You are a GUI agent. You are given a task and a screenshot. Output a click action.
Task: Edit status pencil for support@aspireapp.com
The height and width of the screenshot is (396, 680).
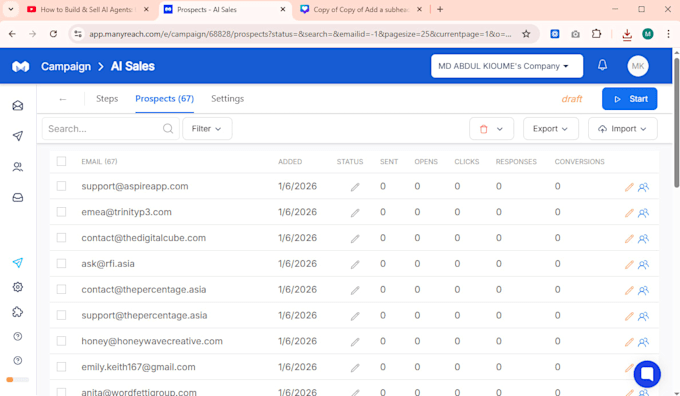pyautogui.click(x=355, y=187)
